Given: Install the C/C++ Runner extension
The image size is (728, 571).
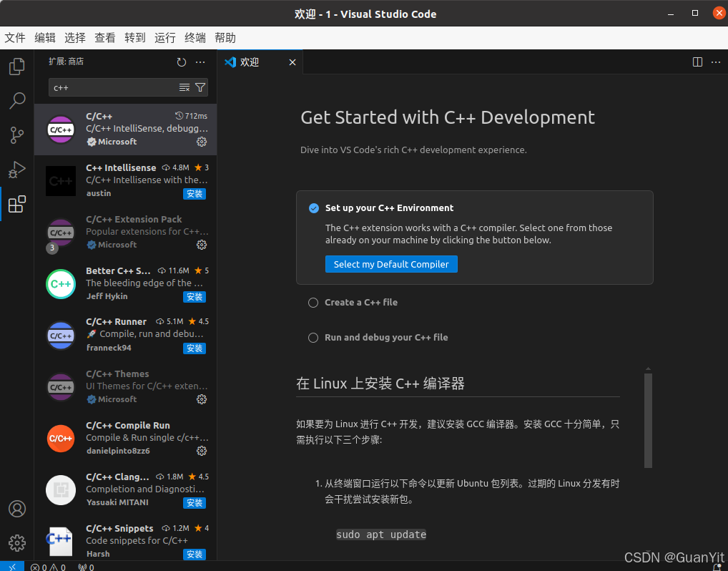Looking at the screenshot, I should coord(194,348).
